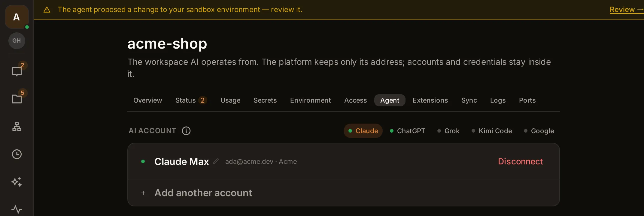644x216 pixels.
Task: Disconnect the Claude Max account
Action: pos(521,161)
